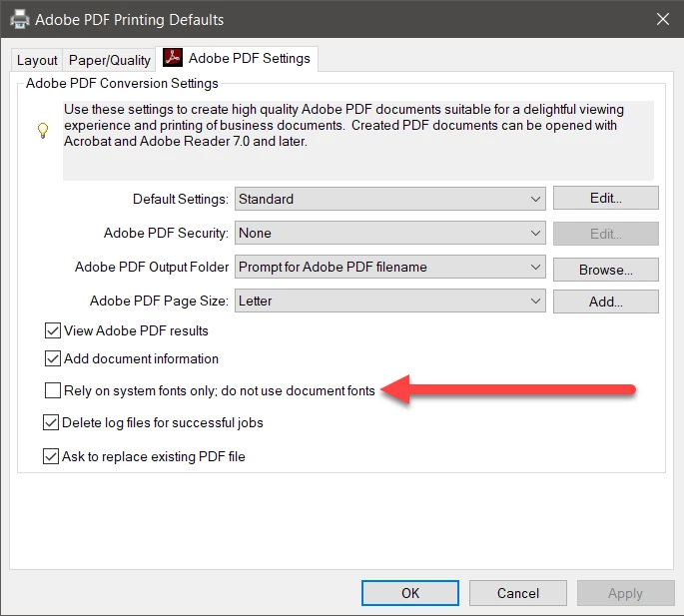Viewport: 684px width, 616px height.
Task: Open the Adobe PDF Output Folder dropdown
Action: (390, 267)
